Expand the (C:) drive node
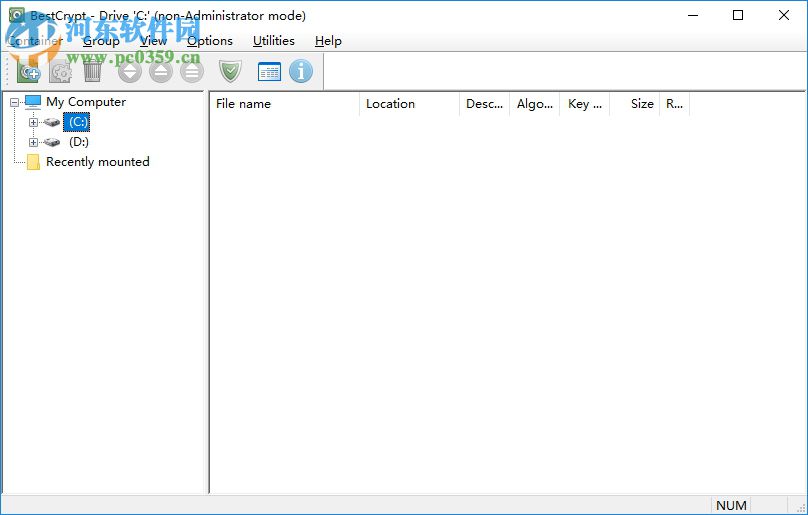The image size is (808, 515). click(x=33, y=122)
